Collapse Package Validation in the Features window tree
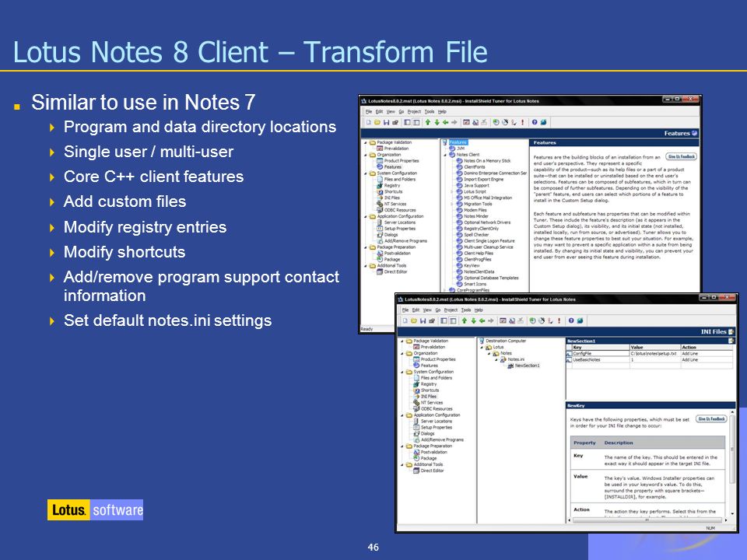This screenshot has height=560, width=747. click(x=366, y=142)
